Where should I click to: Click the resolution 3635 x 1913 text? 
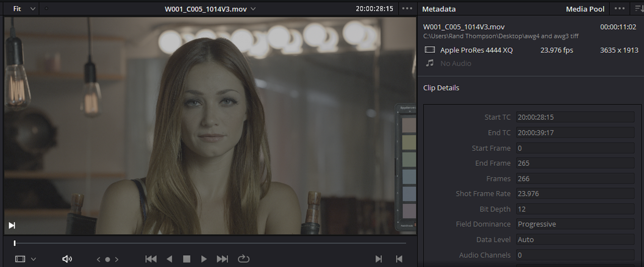(x=619, y=50)
